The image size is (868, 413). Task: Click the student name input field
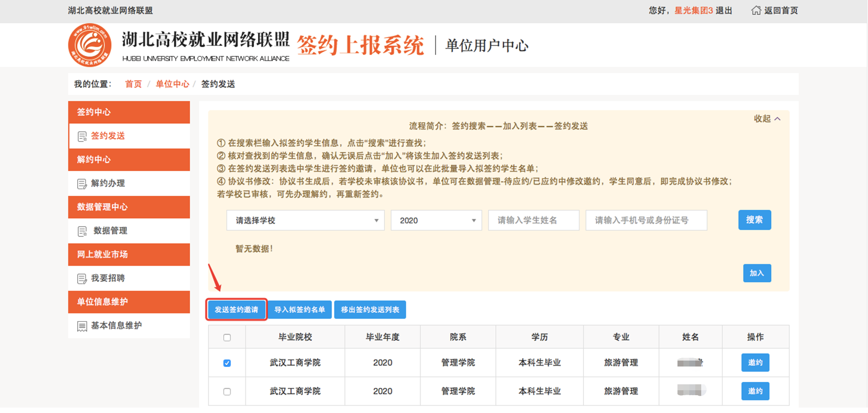click(x=533, y=221)
